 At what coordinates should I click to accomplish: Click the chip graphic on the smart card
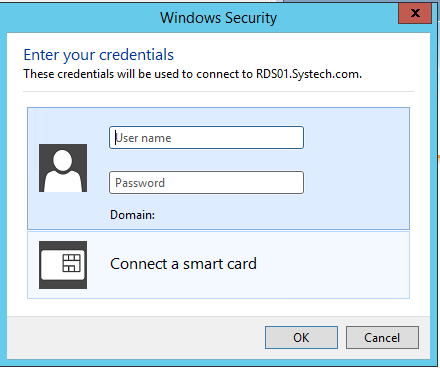tap(72, 263)
